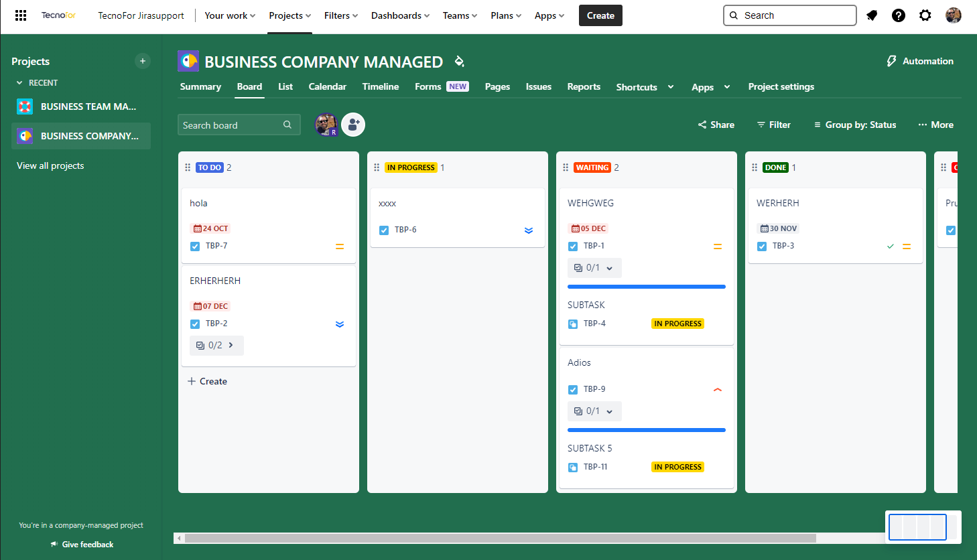This screenshot has width=977, height=560.
Task: Open the notifications bell icon
Action: pyautogui.click(x=872, y=15)
